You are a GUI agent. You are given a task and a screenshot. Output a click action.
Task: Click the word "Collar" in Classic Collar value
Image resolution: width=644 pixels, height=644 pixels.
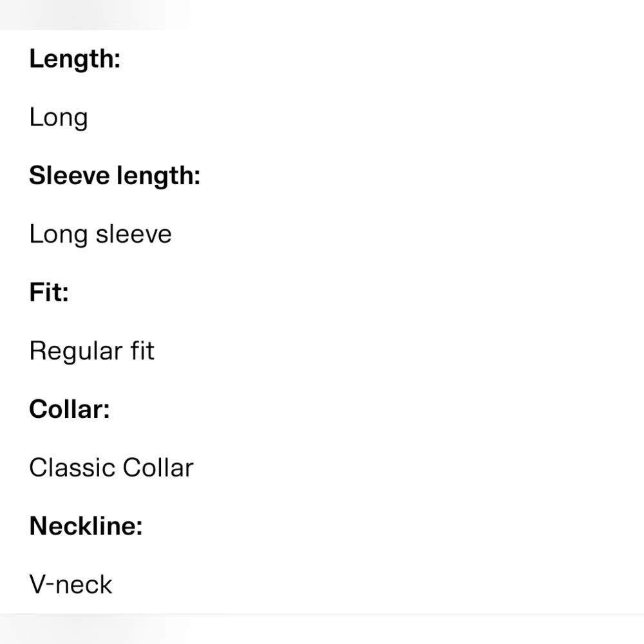tap(158, 468)
